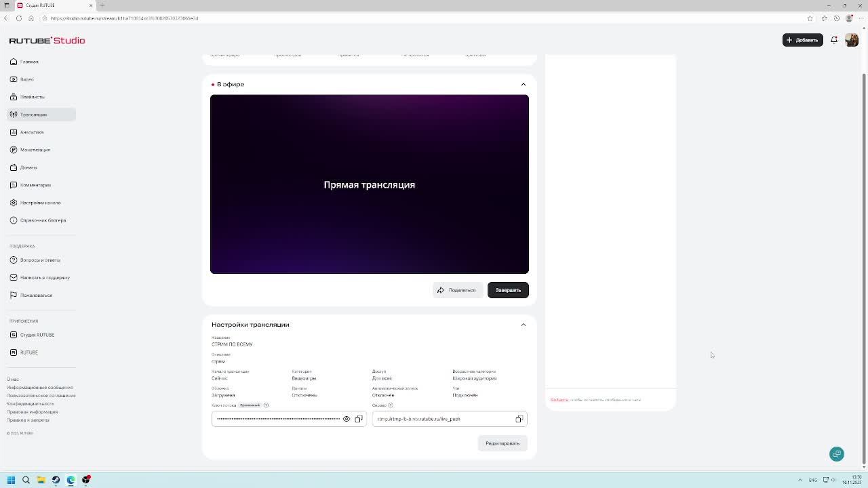
Task: Click the Войдите link in chat
Action: [559, 400]
